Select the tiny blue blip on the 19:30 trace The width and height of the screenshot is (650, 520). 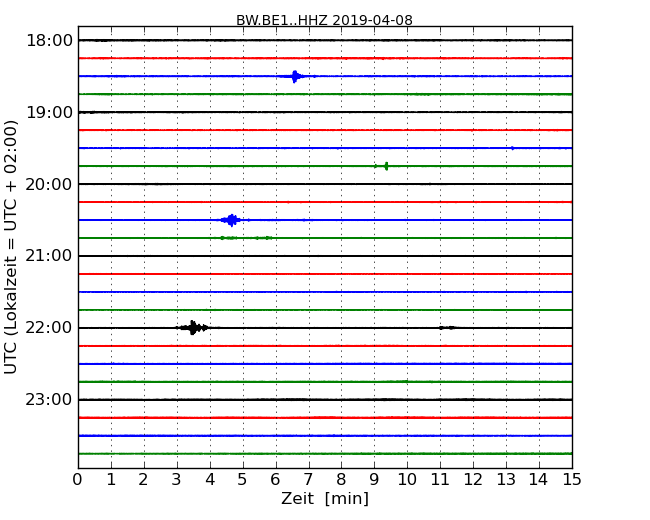(x=513, y=148)
